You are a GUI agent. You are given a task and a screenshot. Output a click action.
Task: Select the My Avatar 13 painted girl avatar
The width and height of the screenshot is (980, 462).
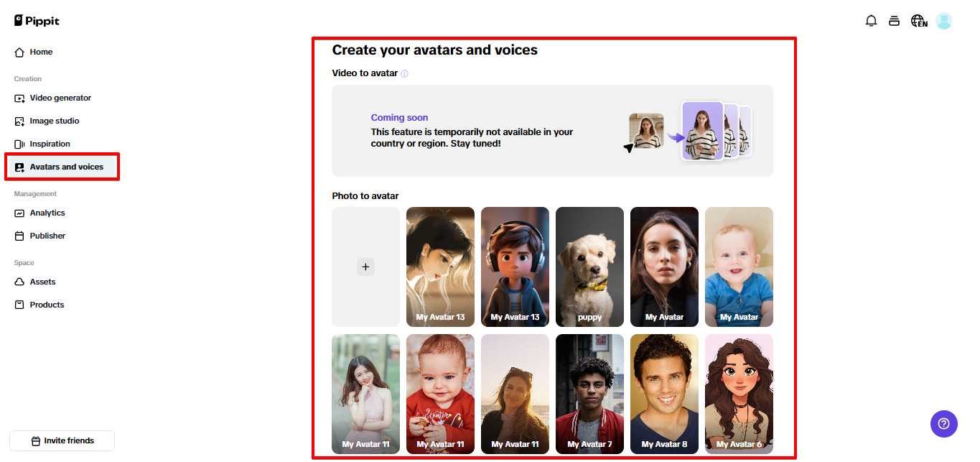(x=440, y=267)
